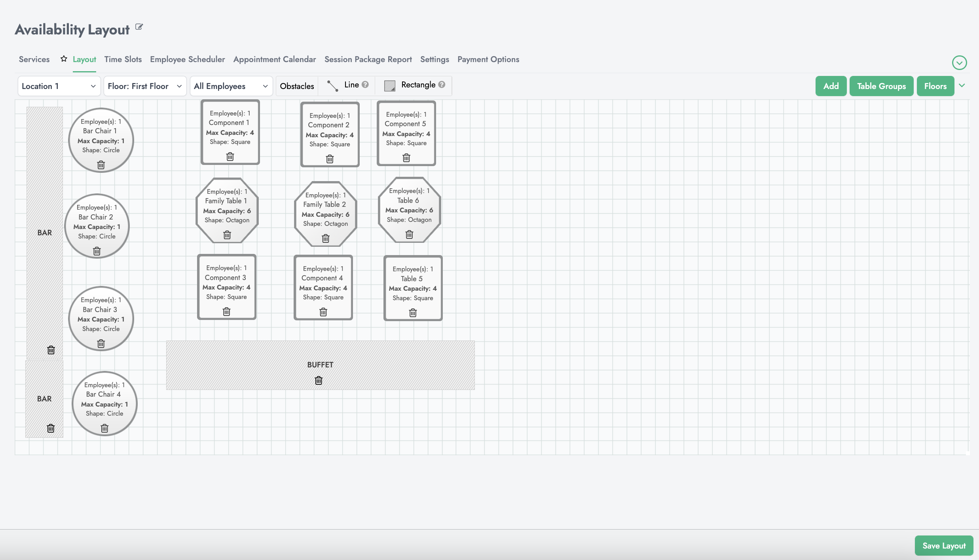Click the Layout tab
Screen dimensions: 979x560
pyautogui.click(x=84, y=59)
